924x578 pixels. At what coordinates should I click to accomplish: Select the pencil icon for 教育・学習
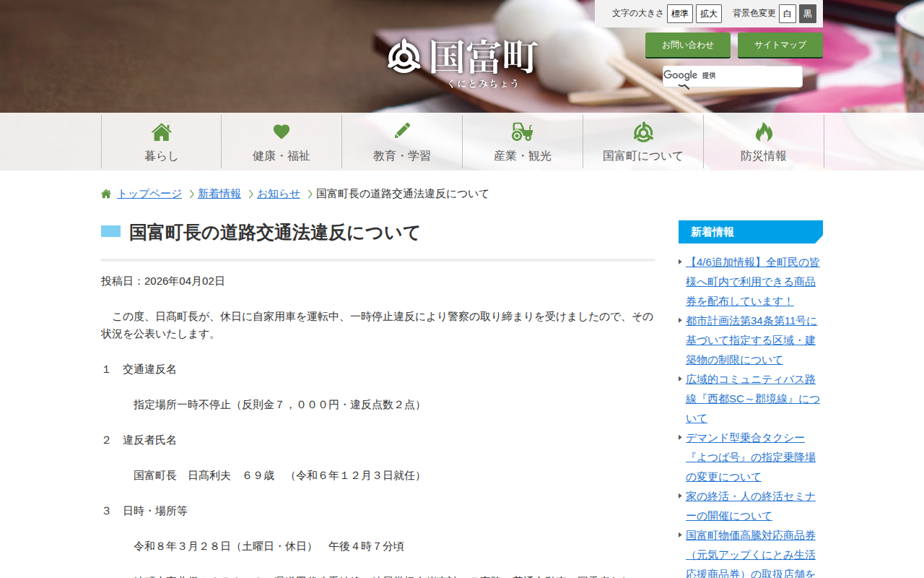point(401,130)
